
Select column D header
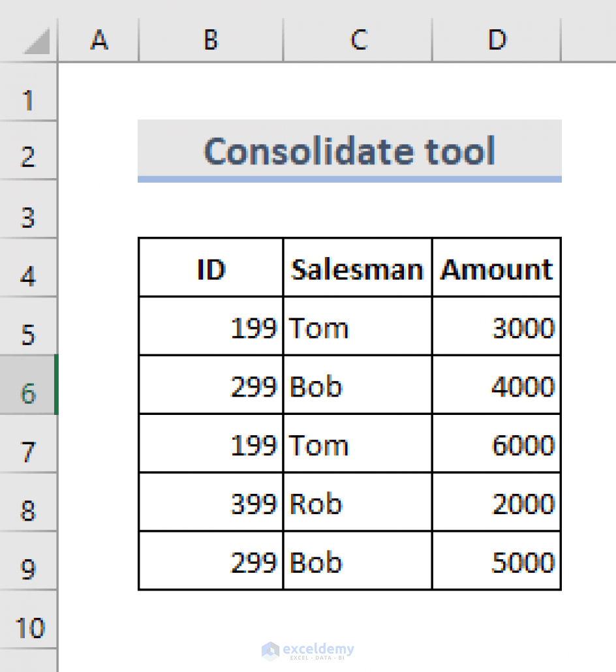[497, 40]
